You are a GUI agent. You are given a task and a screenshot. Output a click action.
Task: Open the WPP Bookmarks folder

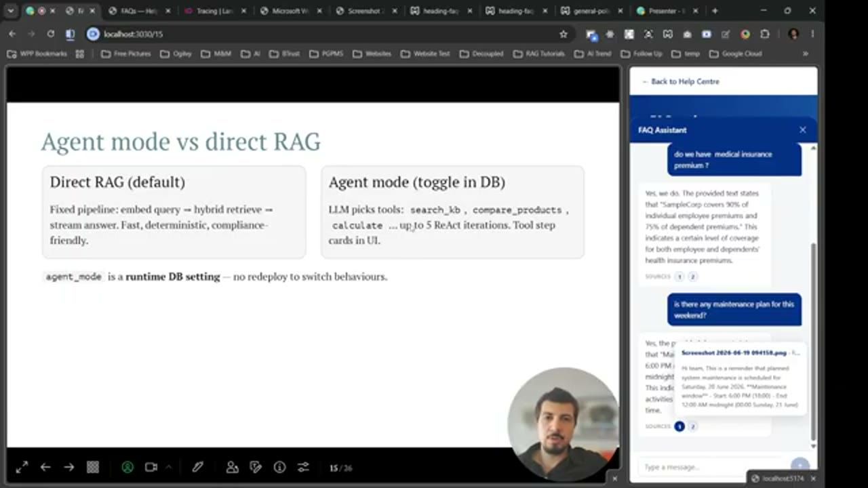click(37, 54)
